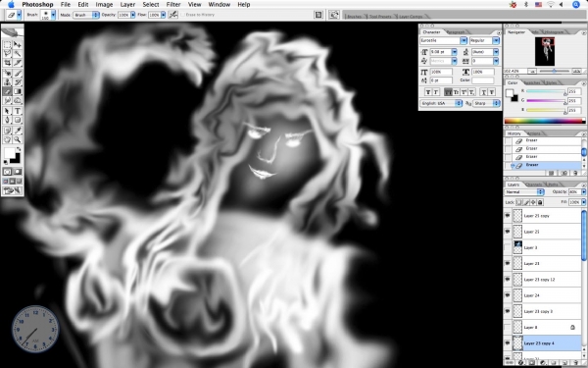Open the Filter menu
The image size is (588, 368).
tap(173, 5)
